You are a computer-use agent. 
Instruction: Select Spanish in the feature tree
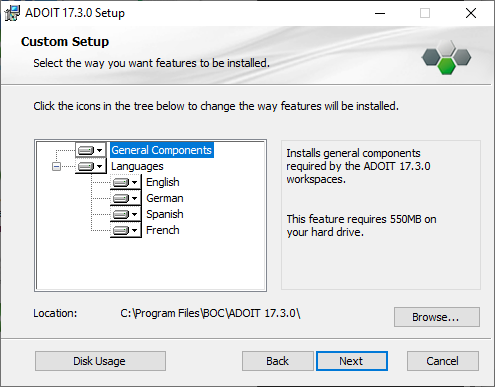tap(165, 214)
